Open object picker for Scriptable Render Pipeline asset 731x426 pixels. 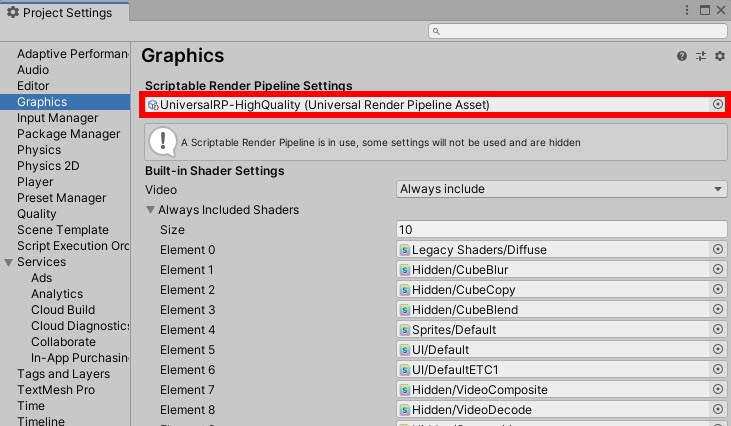pyautogui.click(x=718, y=104)
